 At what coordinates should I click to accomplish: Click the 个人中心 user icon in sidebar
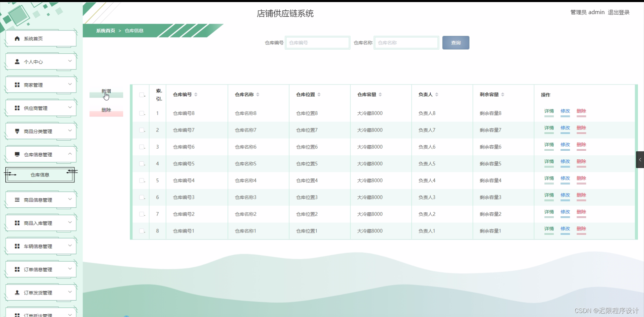pos(17,61)
